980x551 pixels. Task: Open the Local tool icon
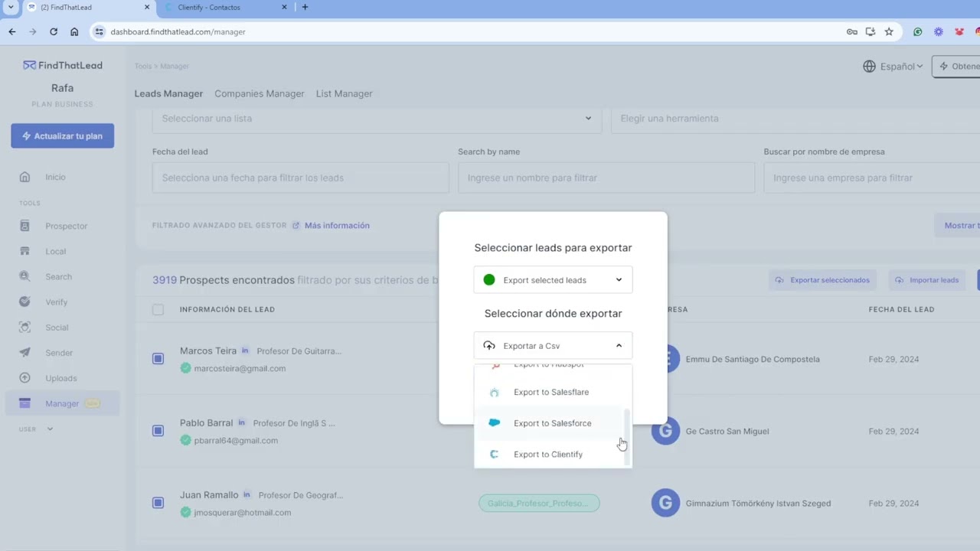(24, 251)
